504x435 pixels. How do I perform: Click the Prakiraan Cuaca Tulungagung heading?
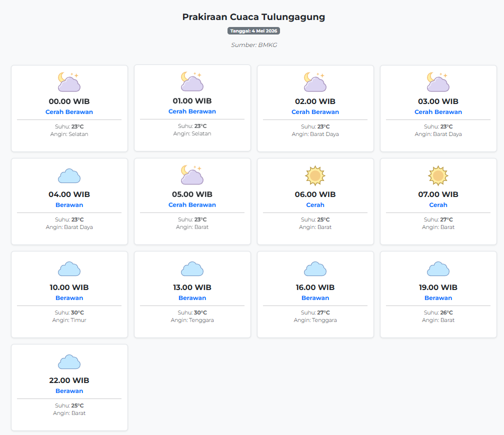[253, 16]
